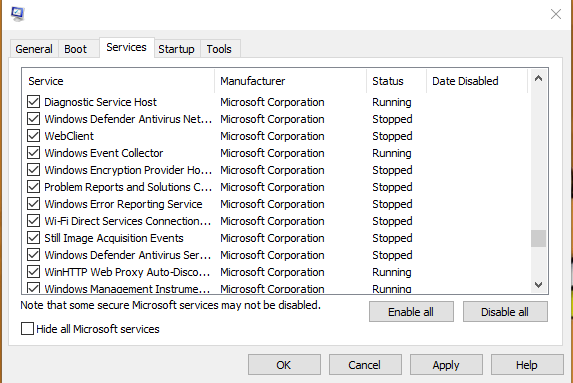Uncheck Still Image Acquisition Events
Image resolution: width=573 pixels, height=383 pixels.
pos(33,238)
